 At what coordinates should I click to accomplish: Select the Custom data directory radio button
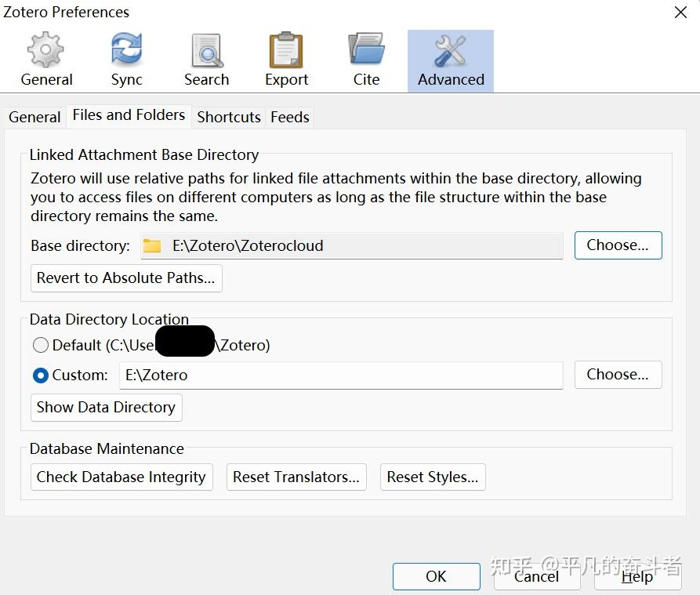click(x=40, y=375)
